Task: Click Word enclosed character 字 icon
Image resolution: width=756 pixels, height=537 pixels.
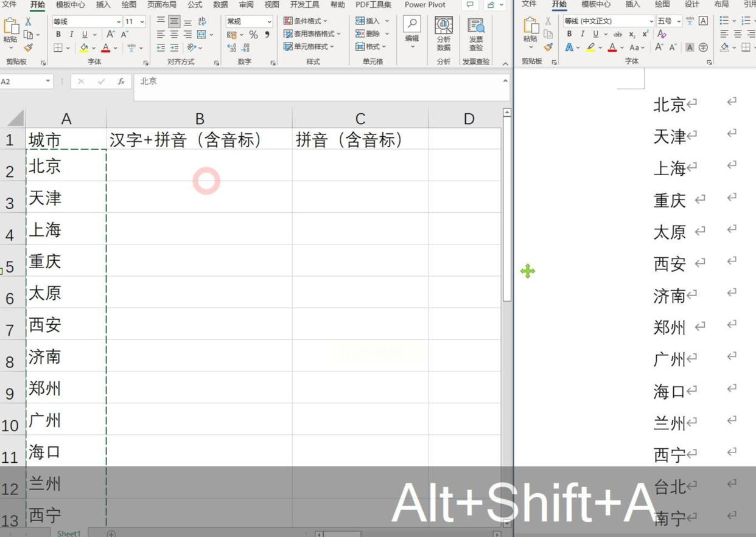Action: pos(703,47)
